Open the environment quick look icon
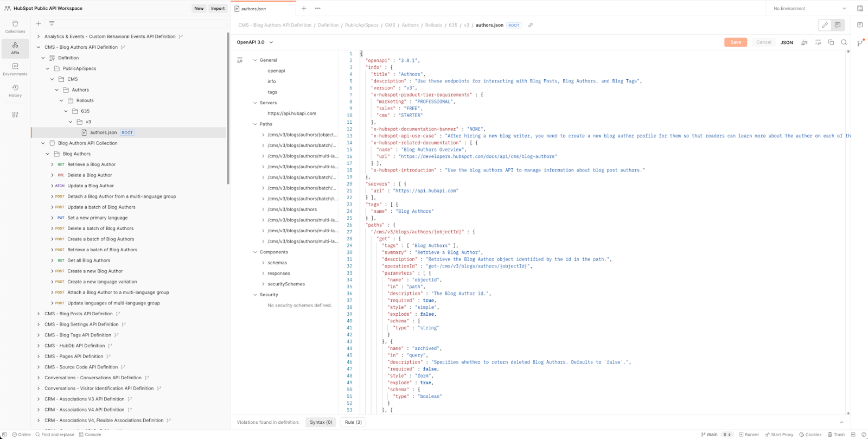Image resolution: width=868 pixels, height=439 pixels. tap(860, 9)
